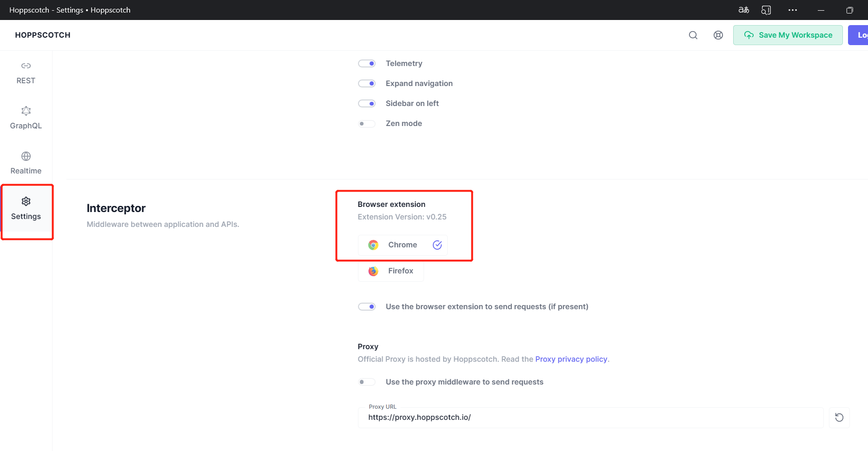Switch to GraphQL in sidebar

(26, 118)
